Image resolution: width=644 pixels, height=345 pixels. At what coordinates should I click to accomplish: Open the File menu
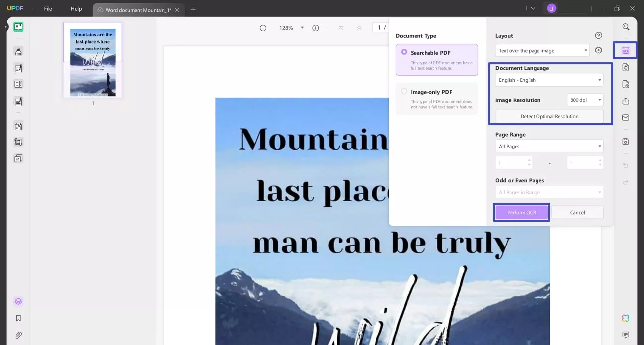[48, 9]
